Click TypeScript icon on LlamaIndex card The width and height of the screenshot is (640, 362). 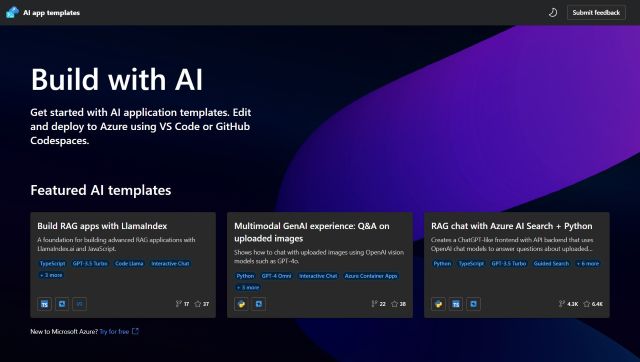click(44, 304)
